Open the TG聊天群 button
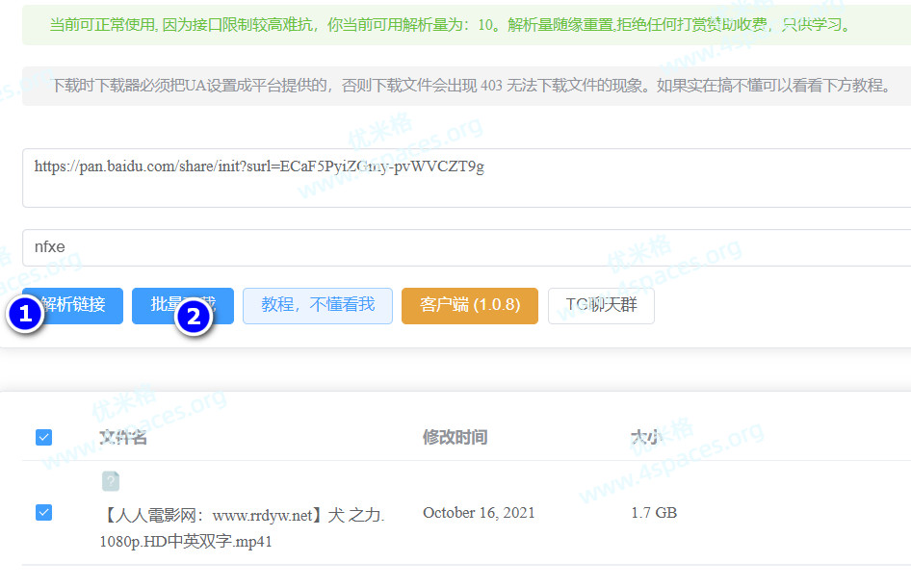 tap(601, 305)
